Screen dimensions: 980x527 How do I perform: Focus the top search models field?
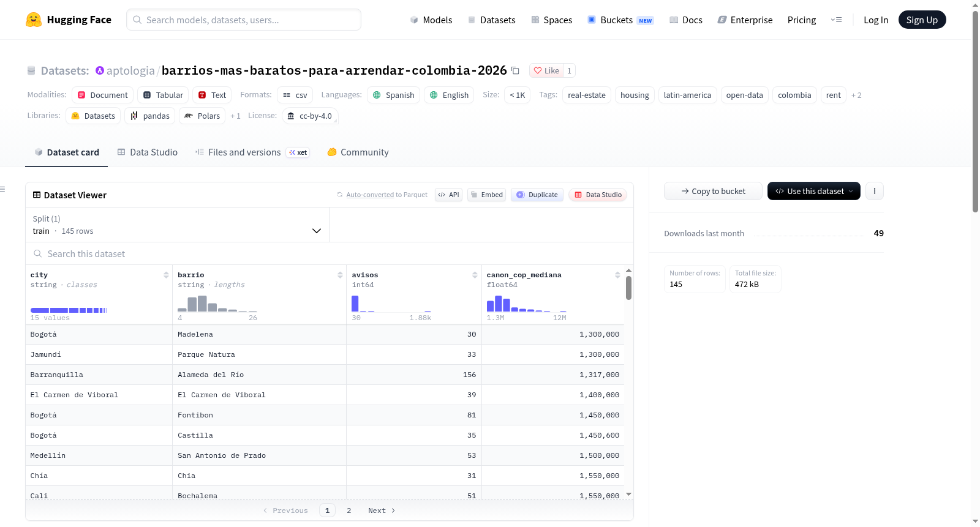point(244,20)
